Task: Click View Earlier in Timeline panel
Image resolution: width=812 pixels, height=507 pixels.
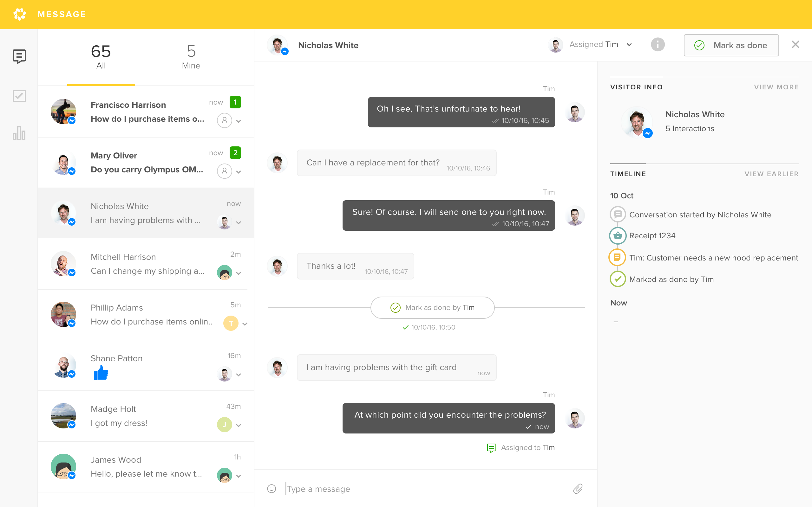Action: coord(772,173)
